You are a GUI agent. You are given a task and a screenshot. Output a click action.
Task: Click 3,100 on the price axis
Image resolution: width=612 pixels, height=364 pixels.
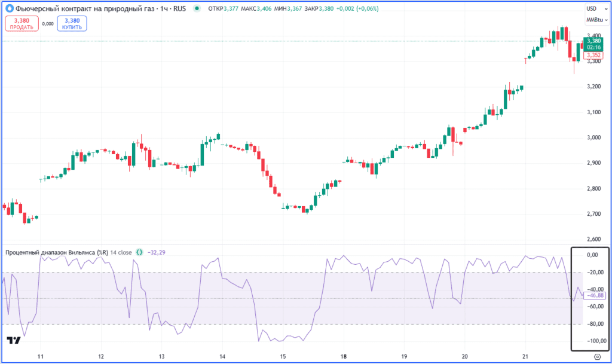[593, 112]
